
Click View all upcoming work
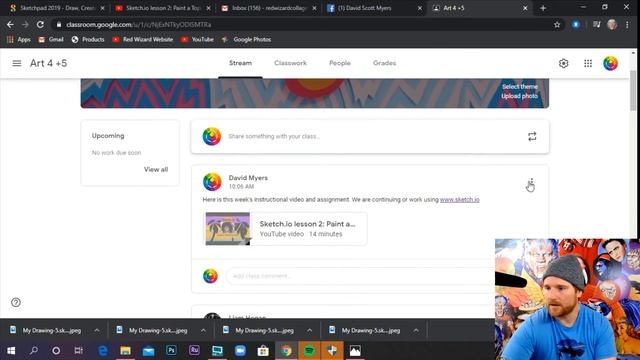coord(156,169)
